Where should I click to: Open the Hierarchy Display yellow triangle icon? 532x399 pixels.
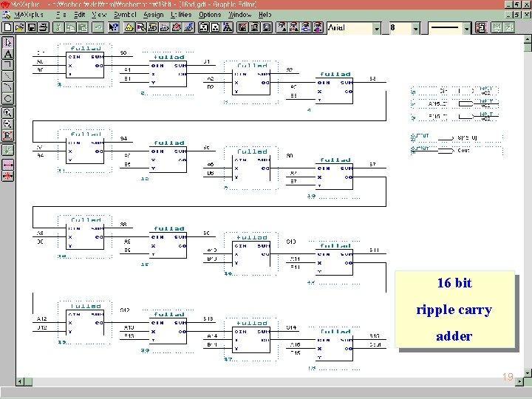pos(129,27)
